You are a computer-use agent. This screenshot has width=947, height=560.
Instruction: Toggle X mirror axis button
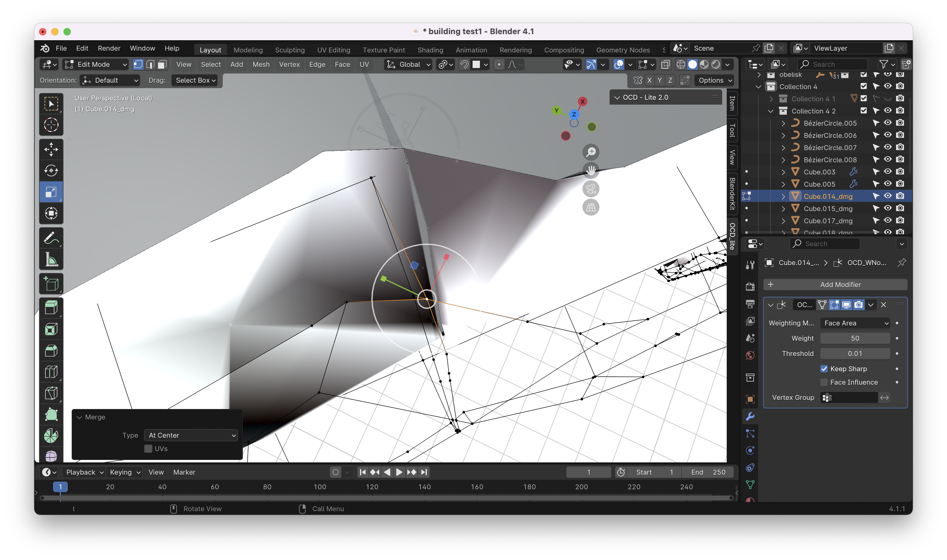[x=649, y=81]
